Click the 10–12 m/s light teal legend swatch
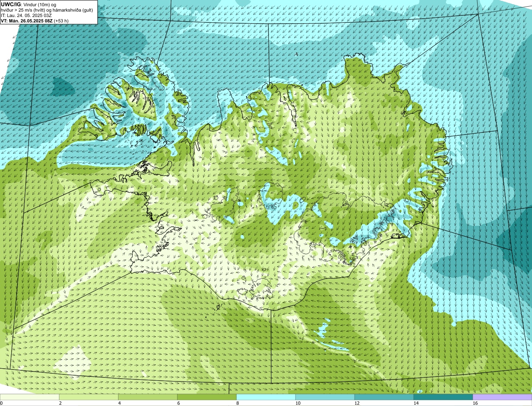The height and width of the screenshot is (406, 532). (325, 397)
